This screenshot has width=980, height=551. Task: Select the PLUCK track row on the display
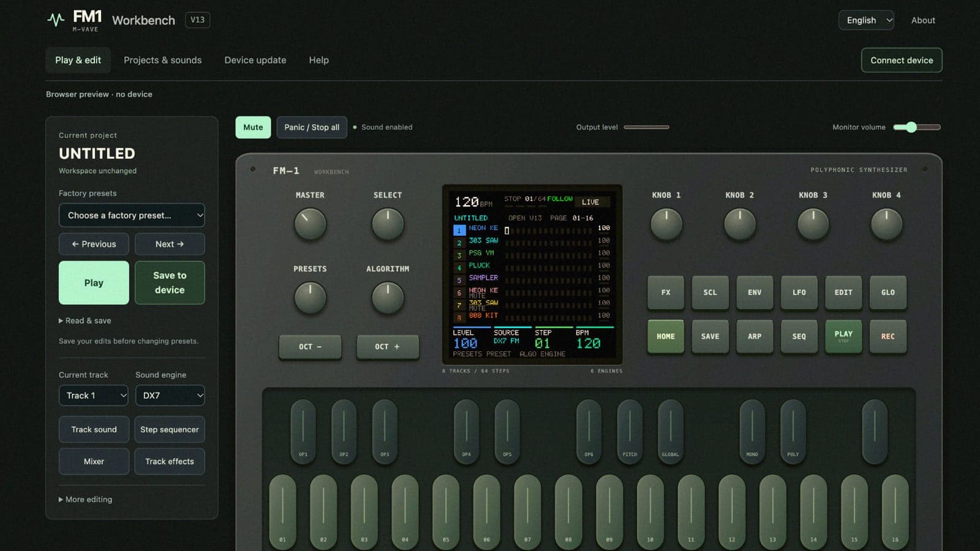click(532, 266)
